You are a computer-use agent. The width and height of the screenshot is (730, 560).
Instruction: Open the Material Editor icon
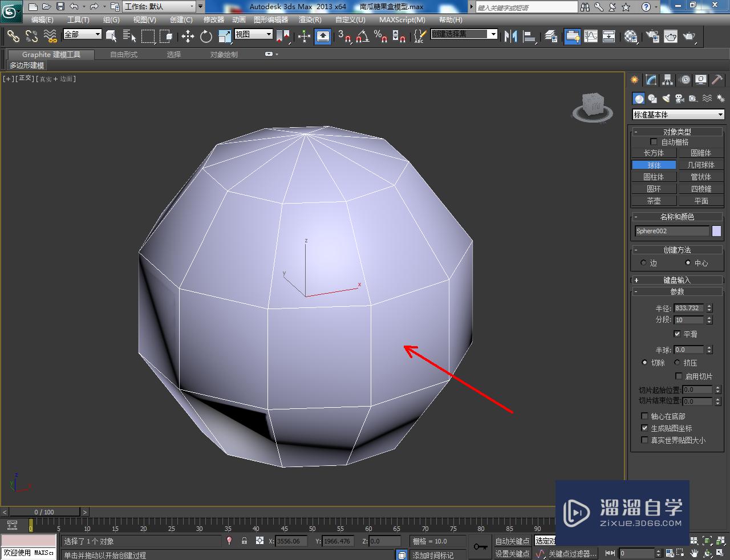click(x=631, y=36)
